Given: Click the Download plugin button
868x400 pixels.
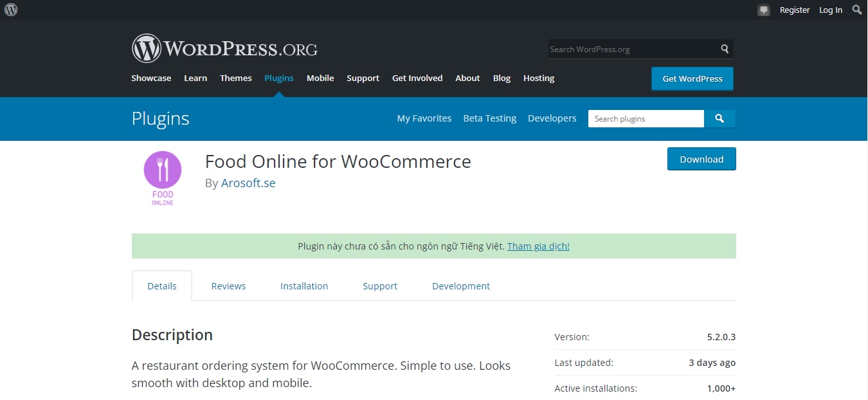Looking at the screenshot, I should [701, 159].
